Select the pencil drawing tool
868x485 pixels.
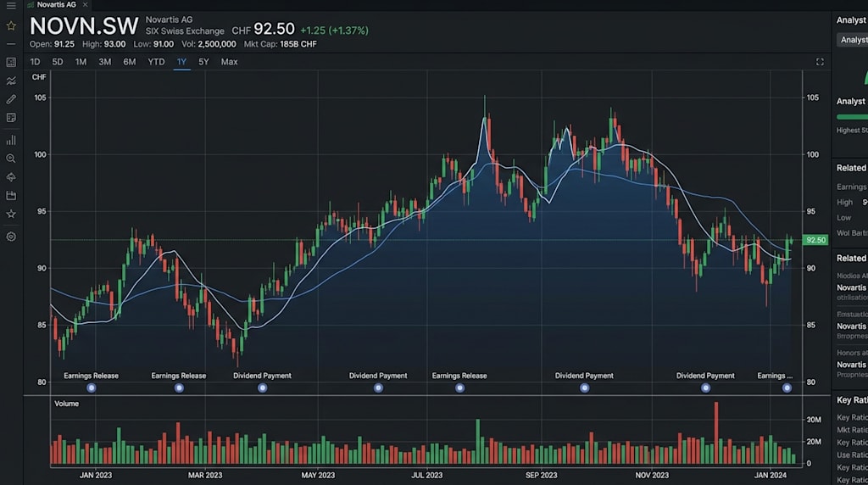pyautogui.click(x=11, y=99)
